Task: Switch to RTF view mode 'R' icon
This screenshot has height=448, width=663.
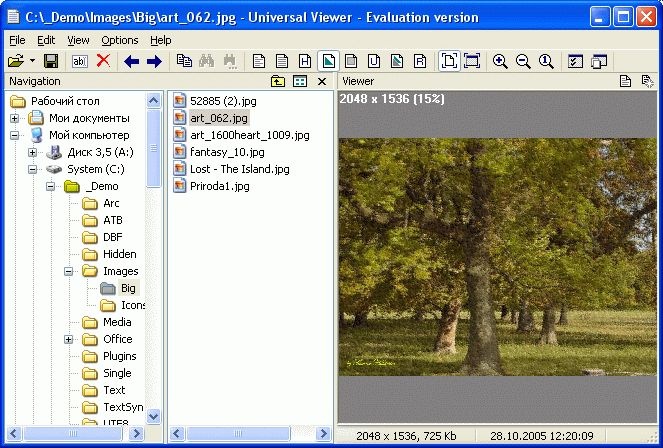Action: pyautogui.click(x=419, y=61)
